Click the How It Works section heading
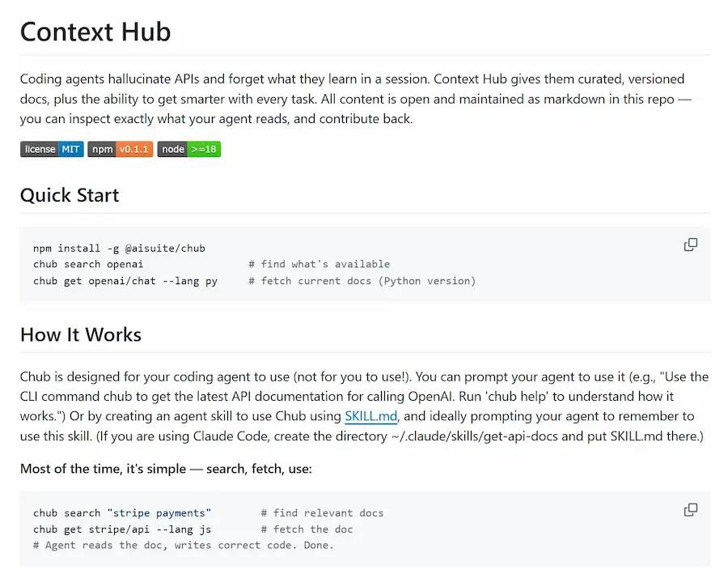This screenshot has height=574, width=728. pyautogui.click(x=80, y=334)
